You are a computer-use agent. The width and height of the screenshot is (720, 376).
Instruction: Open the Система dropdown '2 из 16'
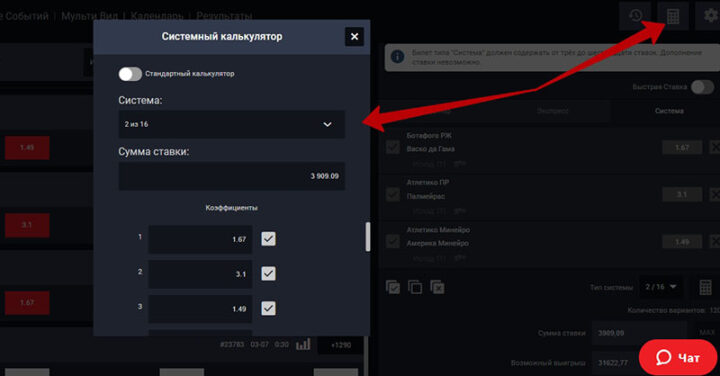[x=231, y=124]
